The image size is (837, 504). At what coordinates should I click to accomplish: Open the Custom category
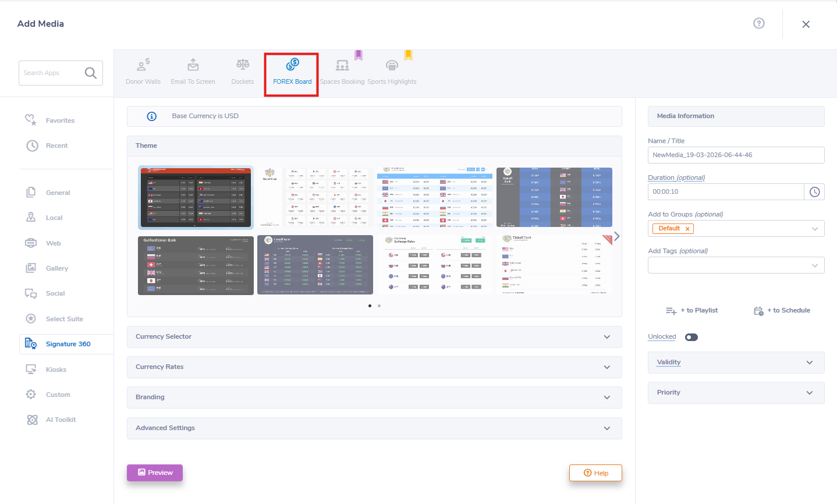click(x=48, y=395)
